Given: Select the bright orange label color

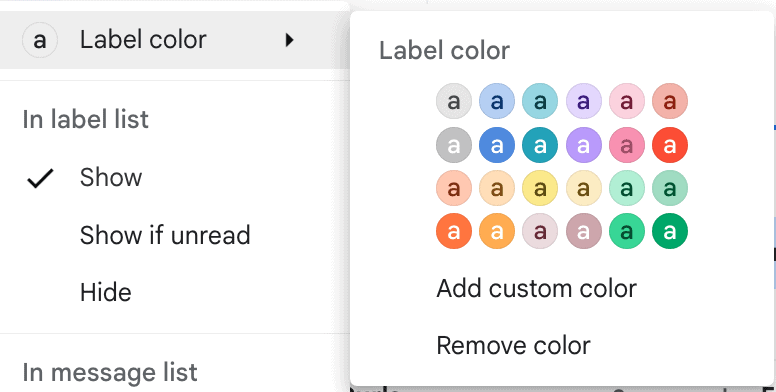Looking at the screenshot, I should (x=453, y=231).
